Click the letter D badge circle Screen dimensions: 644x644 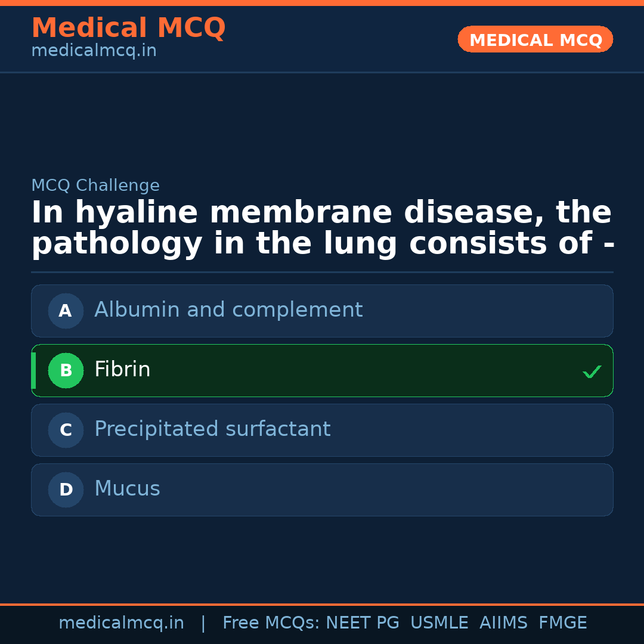tap(66, 490)
